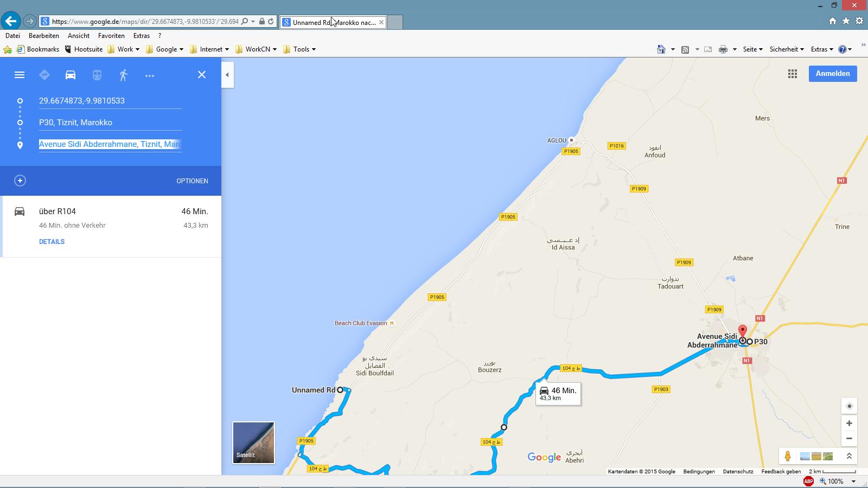
Task: Select the über R104 route
Action: click(111, 226)
